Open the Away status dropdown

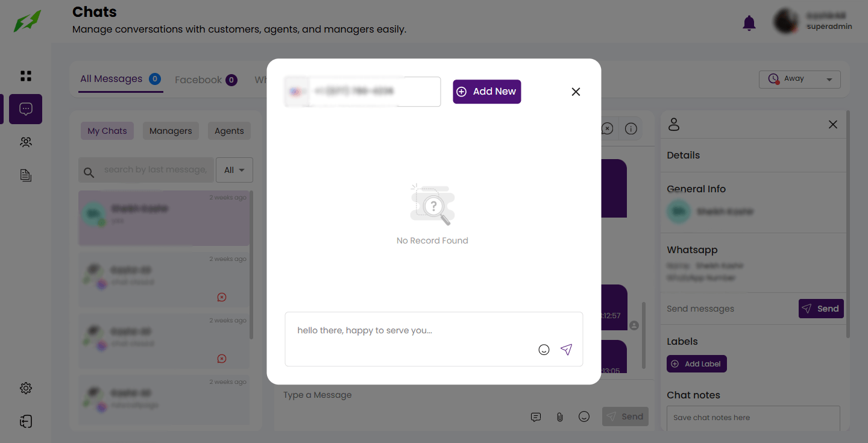click(799, 79)
